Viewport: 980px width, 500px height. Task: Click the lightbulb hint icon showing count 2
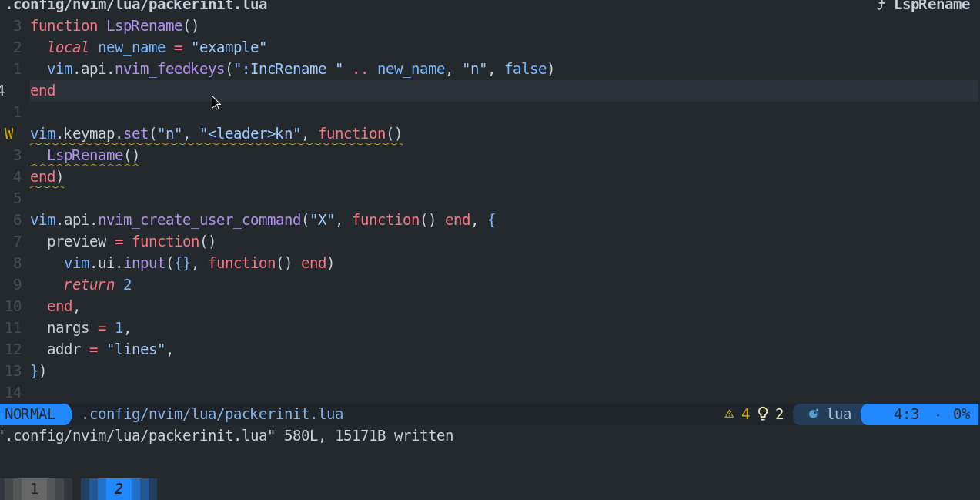(x=762, y=414)
